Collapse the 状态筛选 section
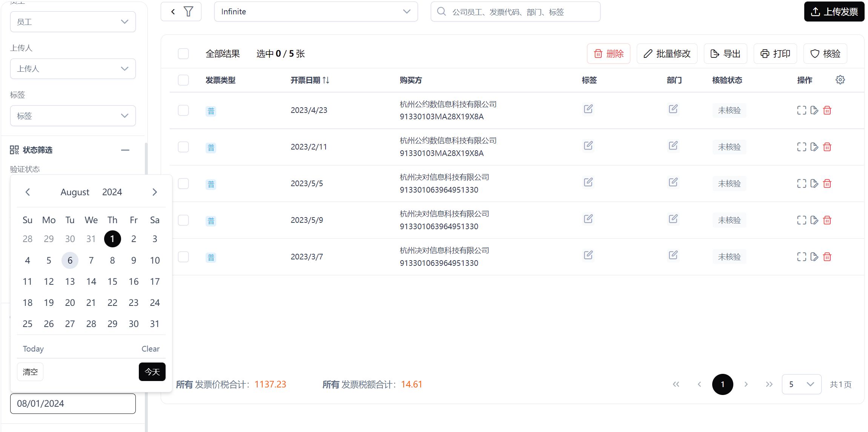868x432 pixels. 125,150
